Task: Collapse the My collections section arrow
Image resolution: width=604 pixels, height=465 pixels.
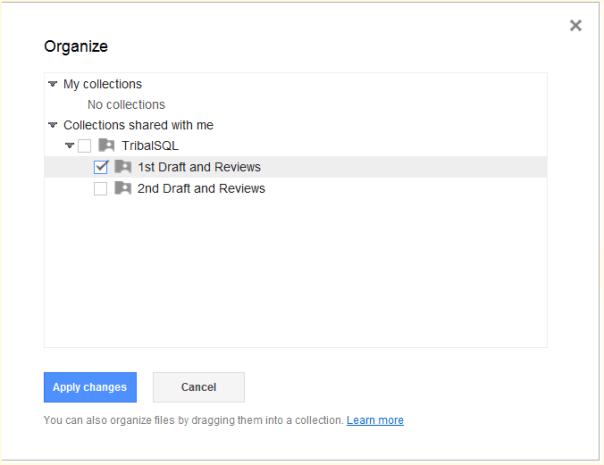Action: point(52,85)
